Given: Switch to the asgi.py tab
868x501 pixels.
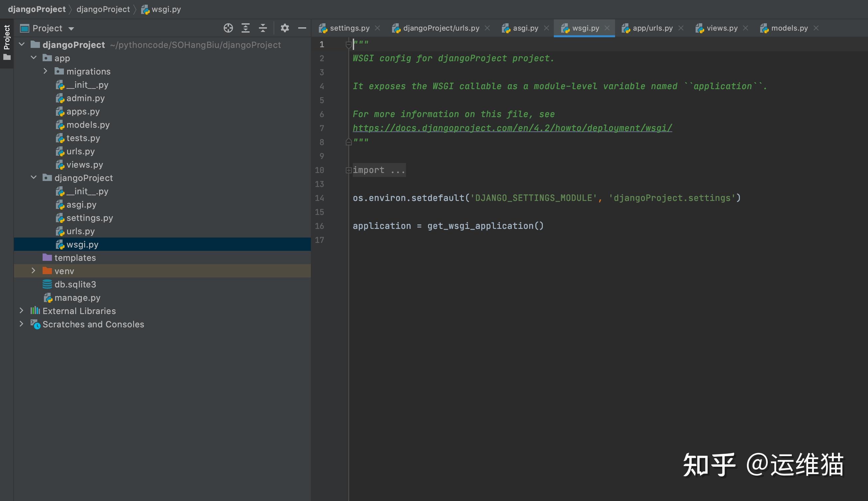Looking at the screenshot, I should click(x=525, y=28).
